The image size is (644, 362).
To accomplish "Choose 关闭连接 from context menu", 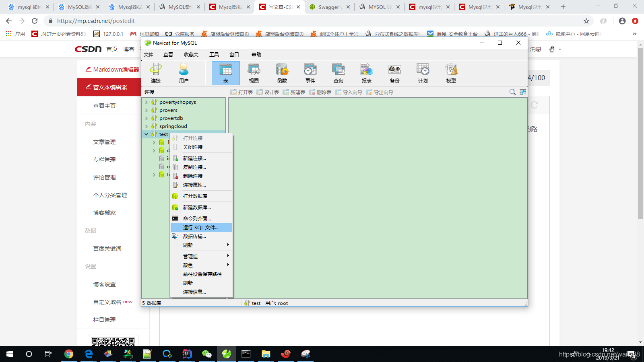I will pos(201,147).
